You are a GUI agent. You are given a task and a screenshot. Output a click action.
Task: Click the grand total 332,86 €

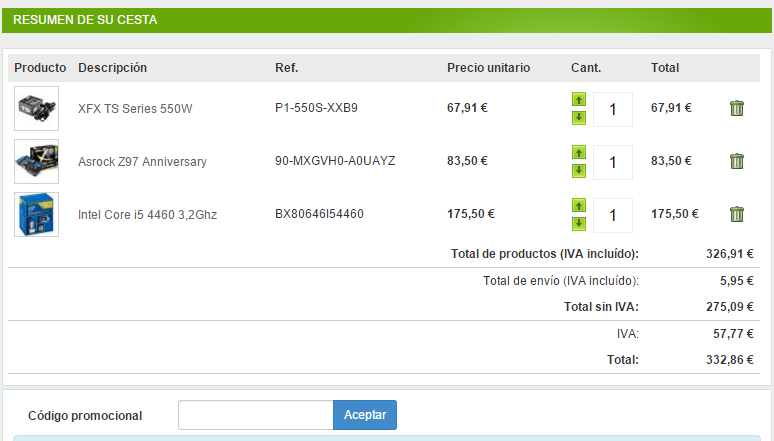click(730, 360)
